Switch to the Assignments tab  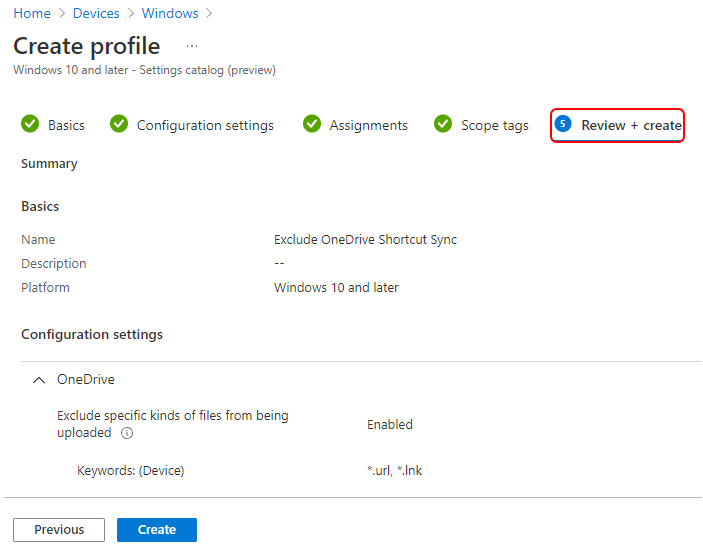[x=369, y=125]
